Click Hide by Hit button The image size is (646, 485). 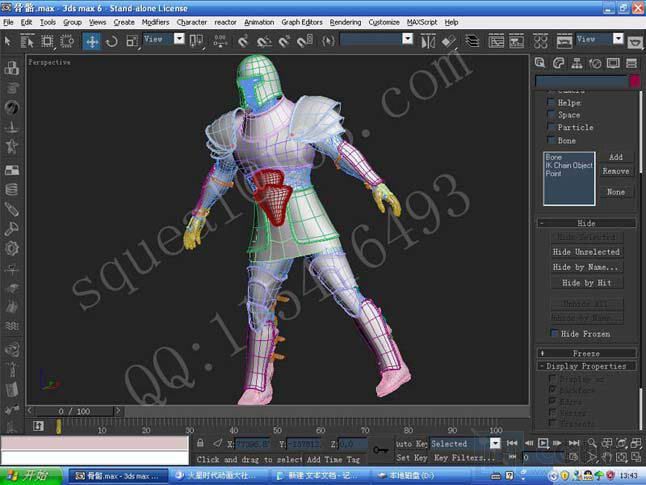coord(587,283)
